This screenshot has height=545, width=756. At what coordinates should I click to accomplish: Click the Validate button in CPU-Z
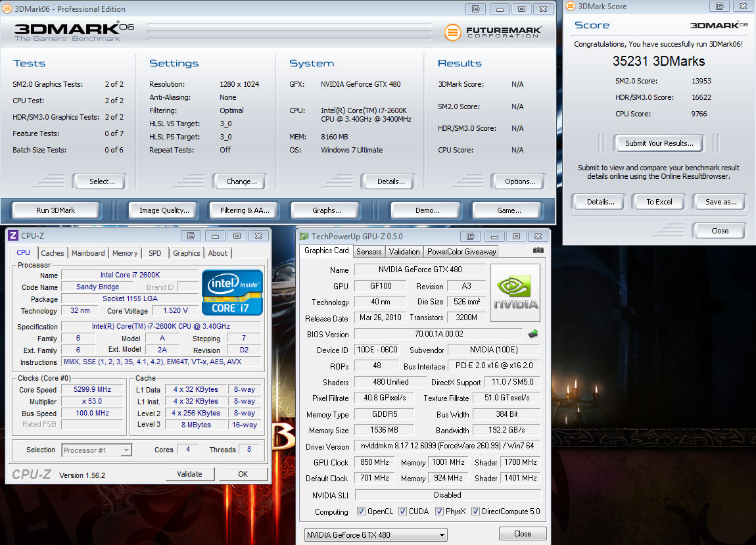[x=189, y=474]
